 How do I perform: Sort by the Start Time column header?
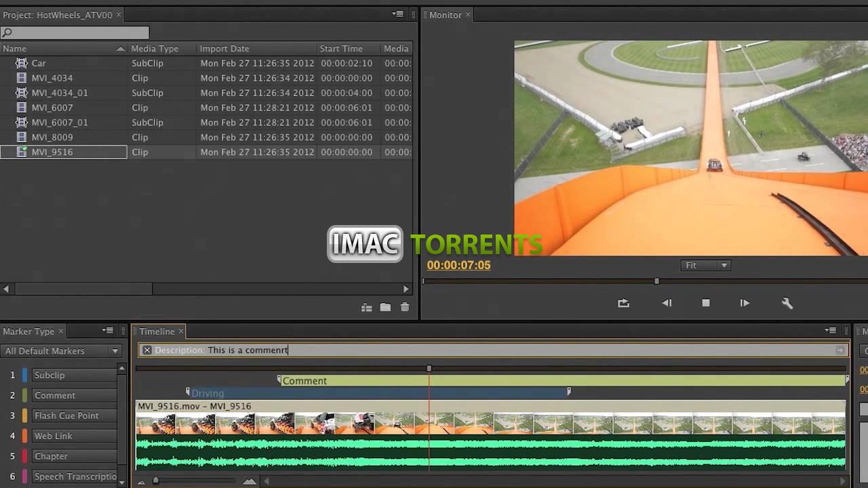(x=349, y=49)
